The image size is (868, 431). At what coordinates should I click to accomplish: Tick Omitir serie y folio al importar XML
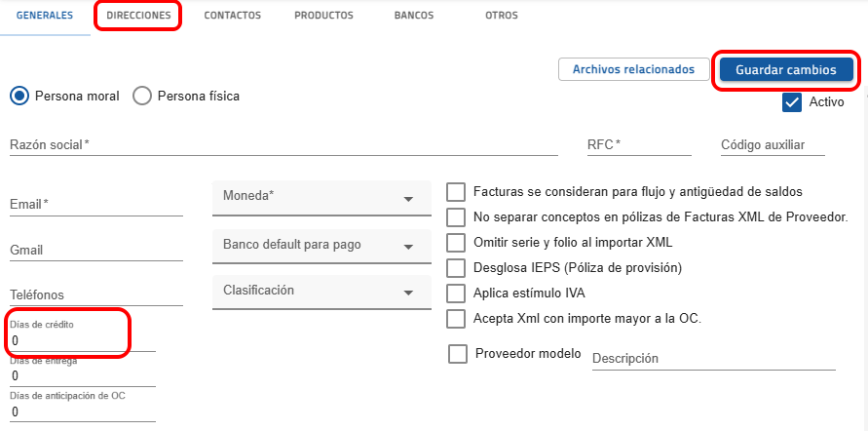[x=455, y=242]
